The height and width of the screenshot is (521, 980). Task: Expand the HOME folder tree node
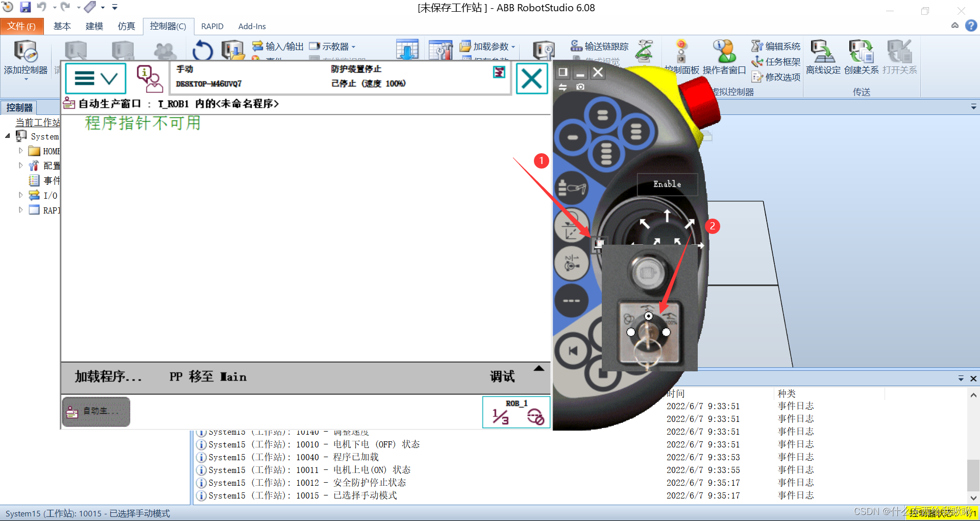[20, 151]
